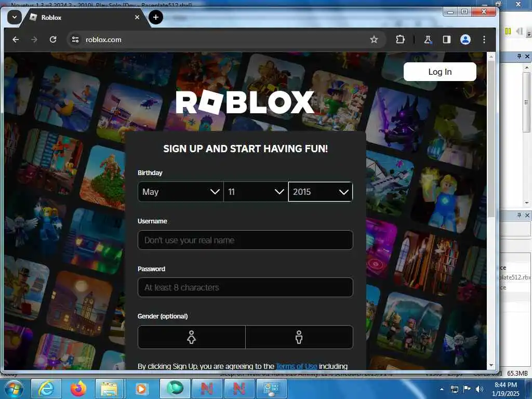This screenshot has height=399, width=532.
Task: Open the network tray icon
Action: tap(454, 389)
